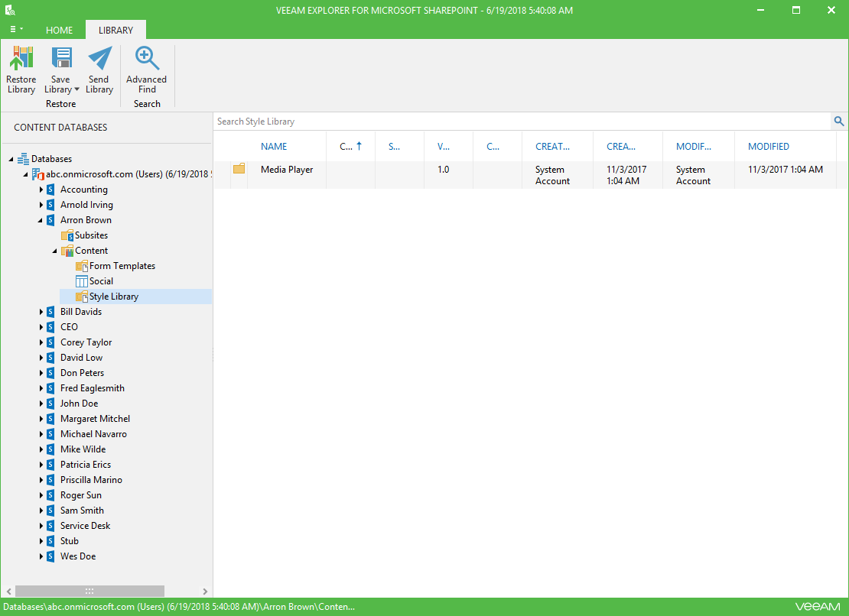Select the Margaret Mitchel tree item
This screenshot has height=616, width=849.
tap(96, 419)
